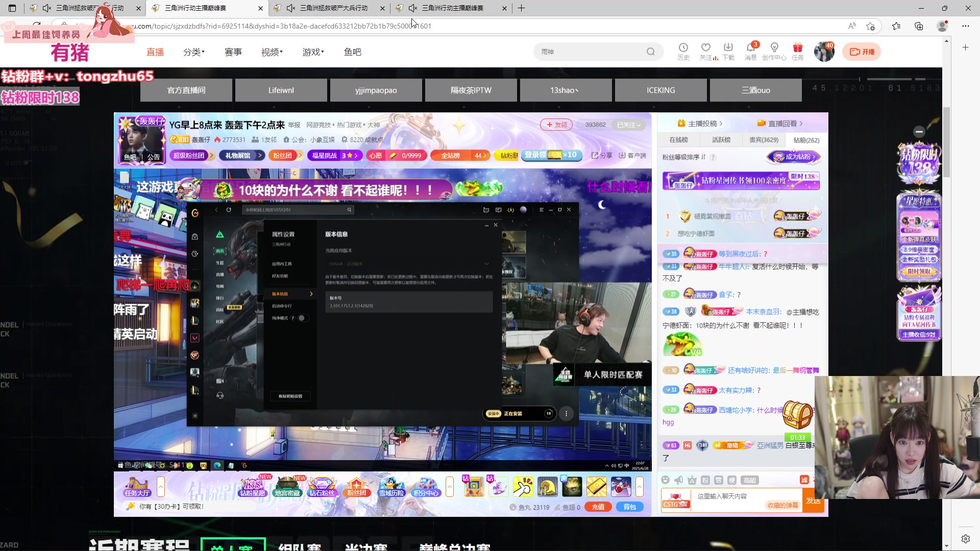This screenshot has width=980, height=551.
Task: Send the pointing-hand gift
Action: click(523, 487)
